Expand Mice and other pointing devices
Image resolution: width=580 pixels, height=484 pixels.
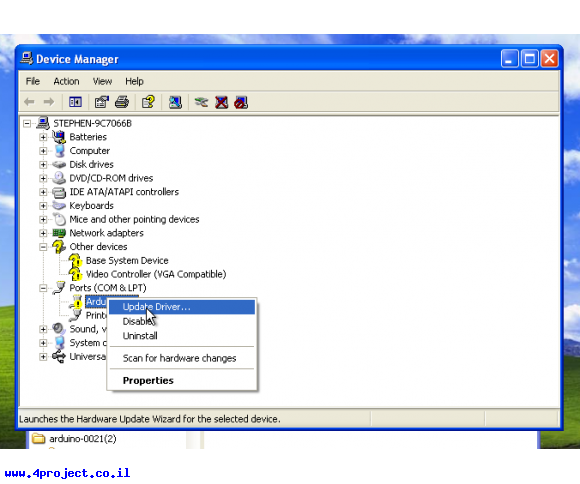(43, 219)
